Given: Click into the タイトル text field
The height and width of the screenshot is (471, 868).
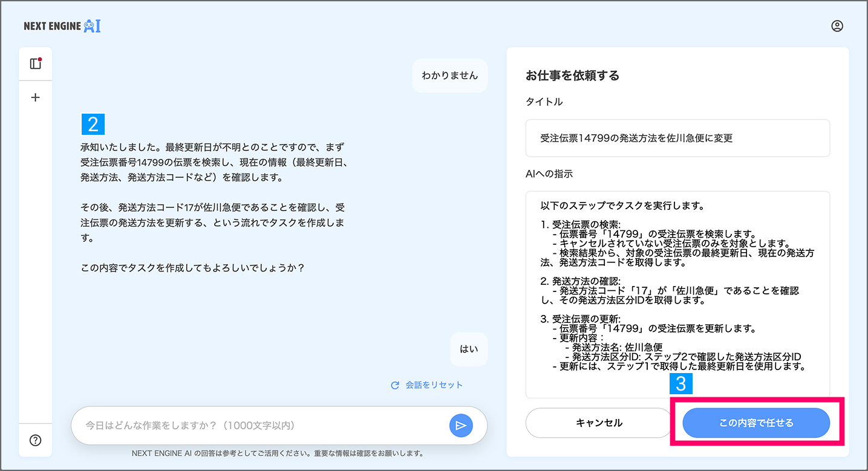Looking at the screenshot, I should point(677,138).
